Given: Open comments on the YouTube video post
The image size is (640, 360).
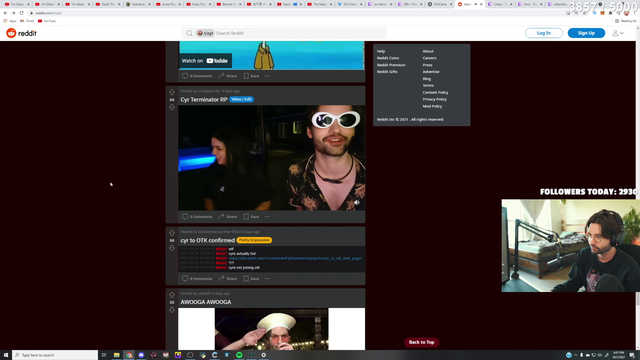Looking at the screenshot, I should (x=197, y=76).
